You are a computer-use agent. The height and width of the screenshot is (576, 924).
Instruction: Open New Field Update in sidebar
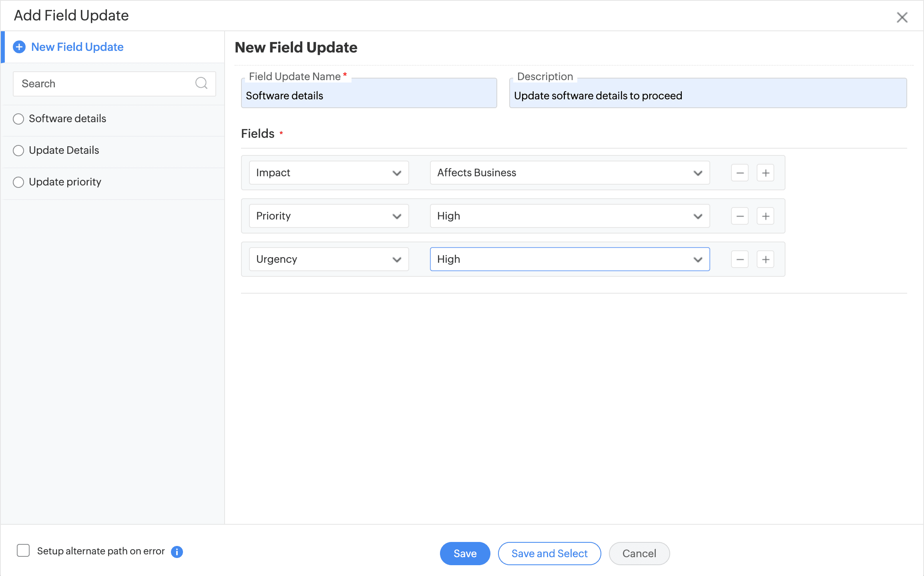(77, 47)
